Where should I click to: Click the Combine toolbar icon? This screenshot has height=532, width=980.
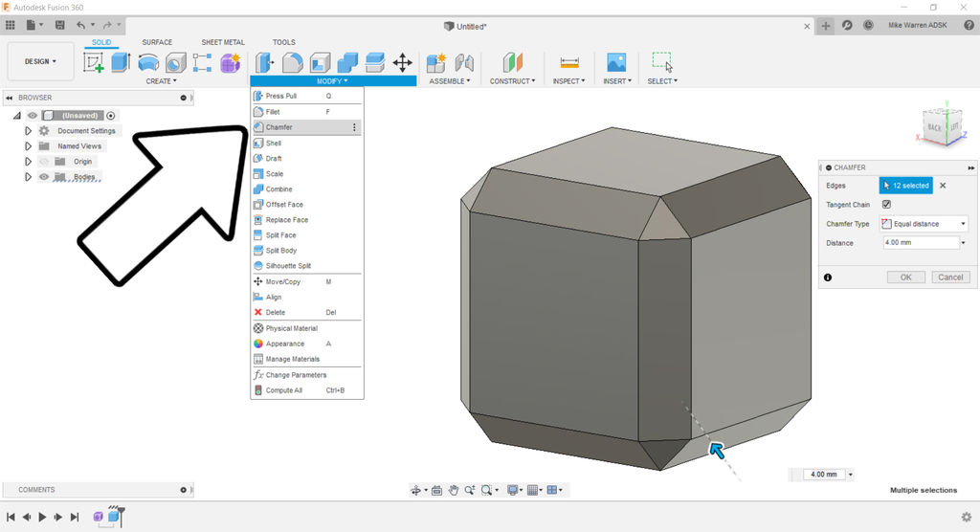tap(346, 62)
